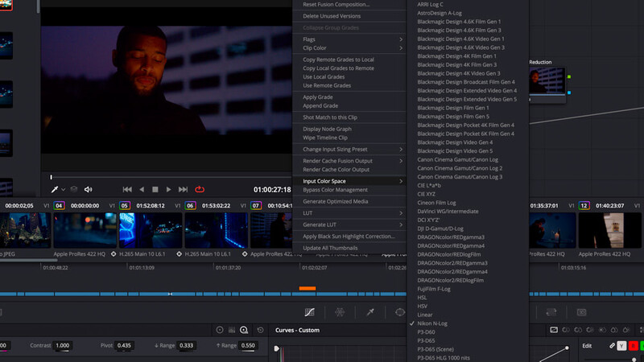Toggle the red curve channel button
The image size is (644, 362).
coord(633,346)
